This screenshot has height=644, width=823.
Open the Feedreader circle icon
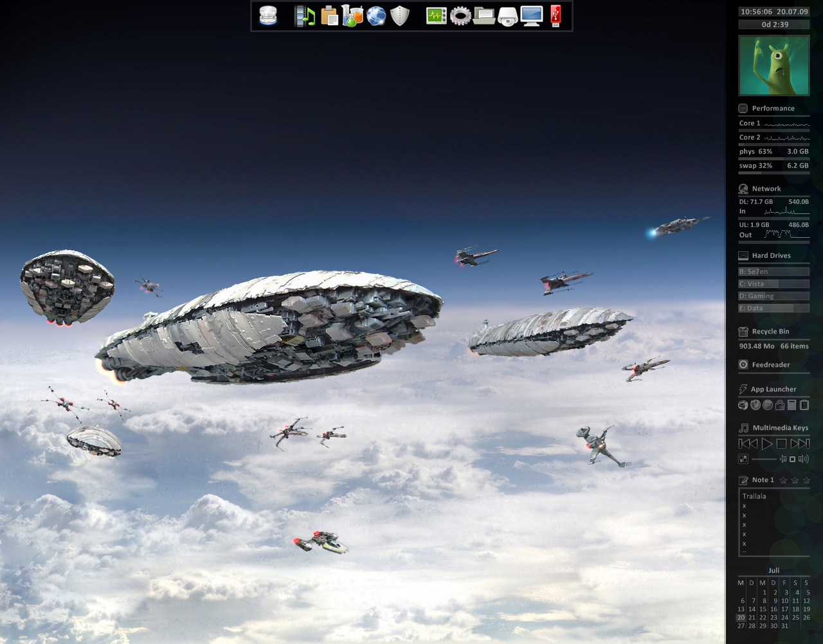[743, 364]
